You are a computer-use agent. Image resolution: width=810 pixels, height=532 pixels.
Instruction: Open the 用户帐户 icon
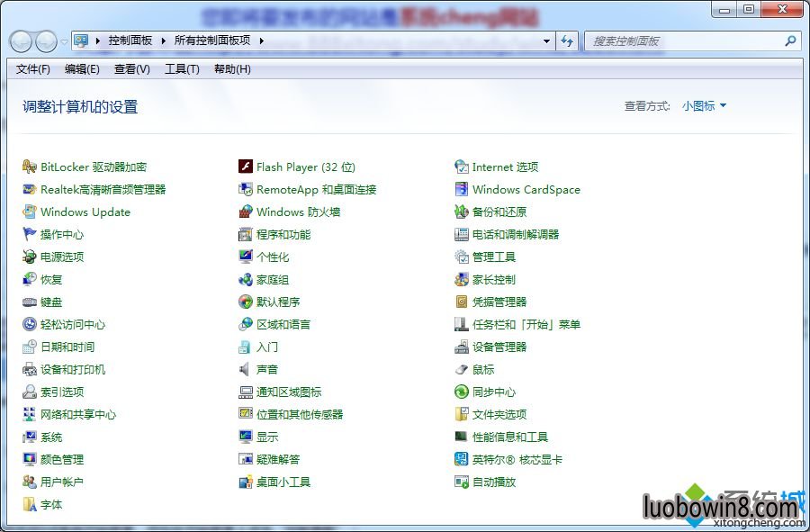pyautogui.click(x=30, y=482)
